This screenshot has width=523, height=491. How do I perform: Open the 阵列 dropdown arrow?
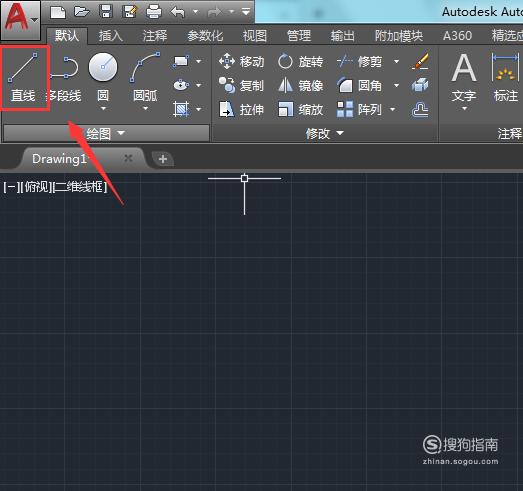click(393, 109)
